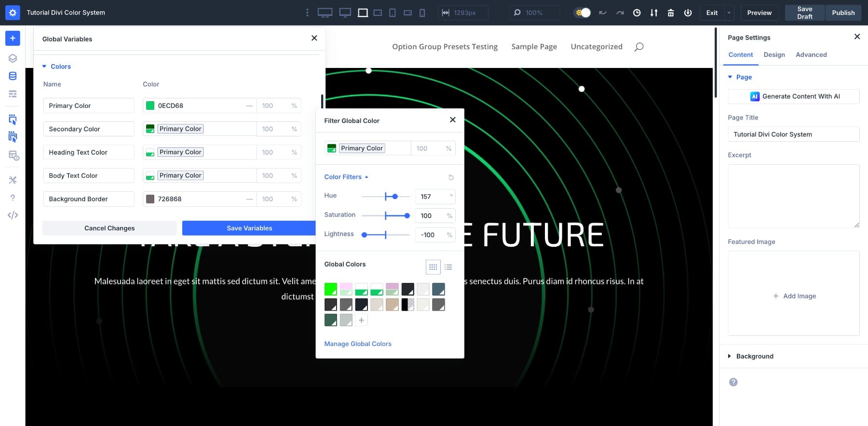
Task: Expand the Background section in Page Settings
Action: tap(754, 356)
